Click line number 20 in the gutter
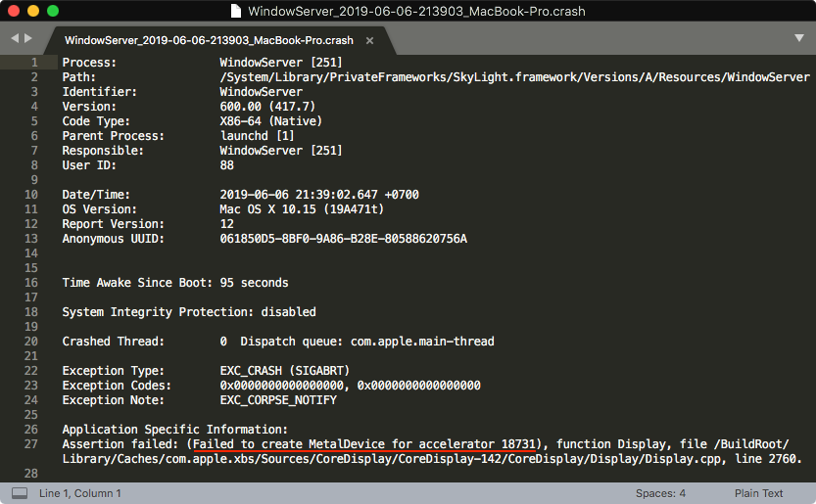The width and height of the screenshot is (816, 504). (x=31, y=342)
